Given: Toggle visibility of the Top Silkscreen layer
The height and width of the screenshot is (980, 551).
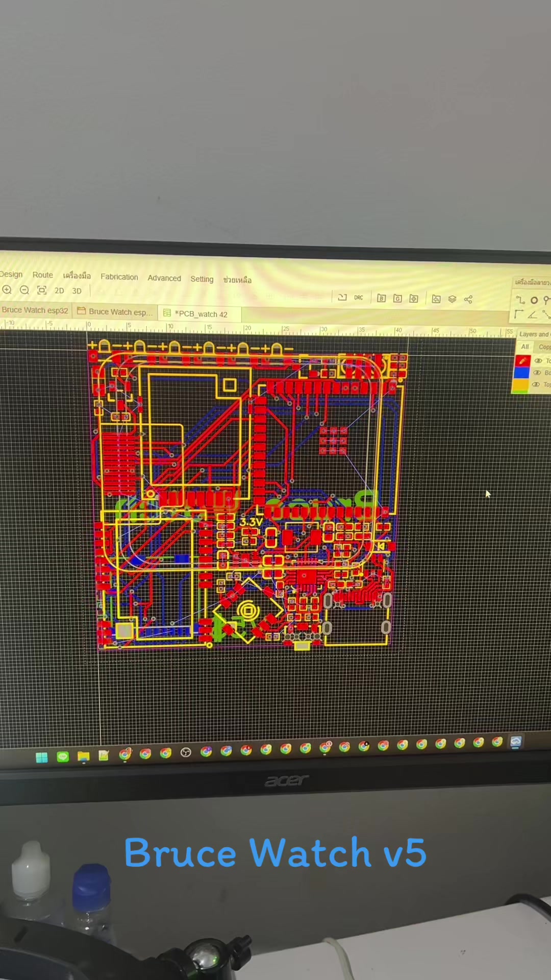Looking at the screenshot, I should point(537,385).
